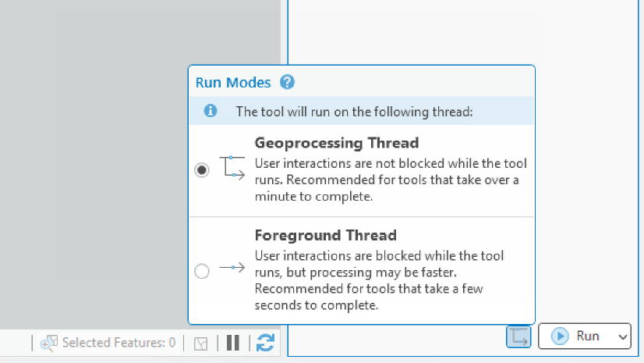The height and width of the screenshot is (363, 644).
Task: Select the Foreground Thread radio button
Action: click(202, 271)
